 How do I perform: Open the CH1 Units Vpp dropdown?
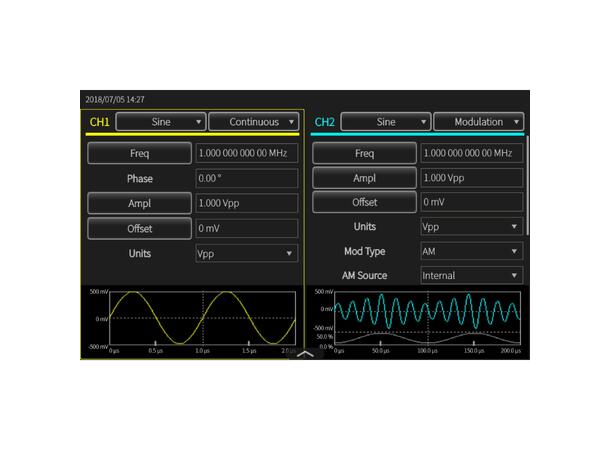point(246,253)
